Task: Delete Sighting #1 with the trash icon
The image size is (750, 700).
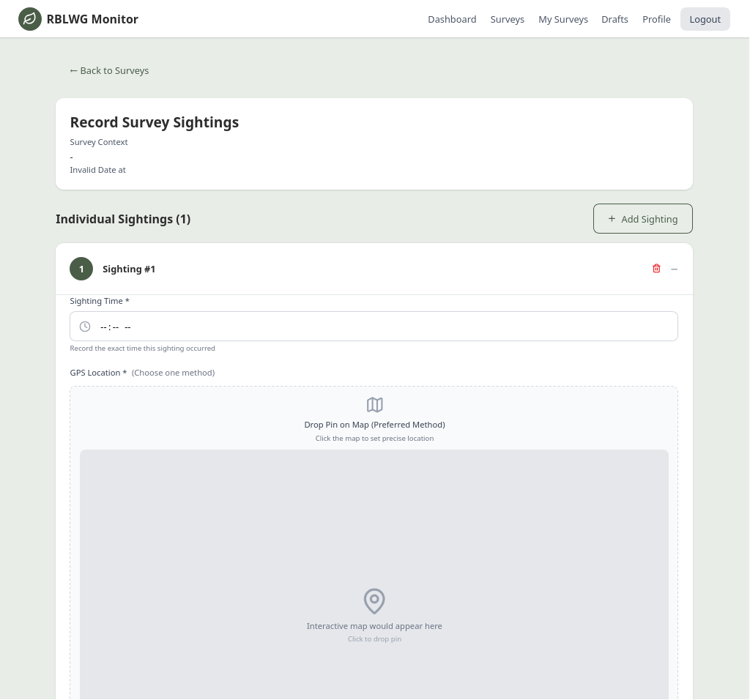Action: pos(656,269)
